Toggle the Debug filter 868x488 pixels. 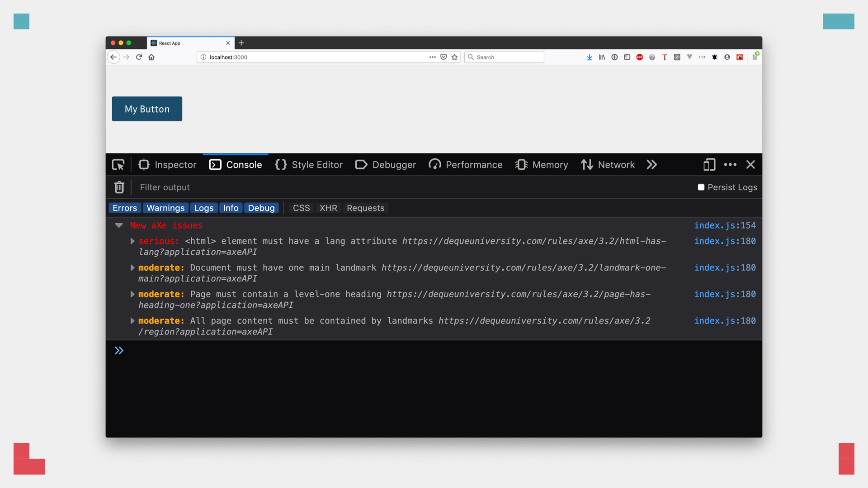pos(261,208)
